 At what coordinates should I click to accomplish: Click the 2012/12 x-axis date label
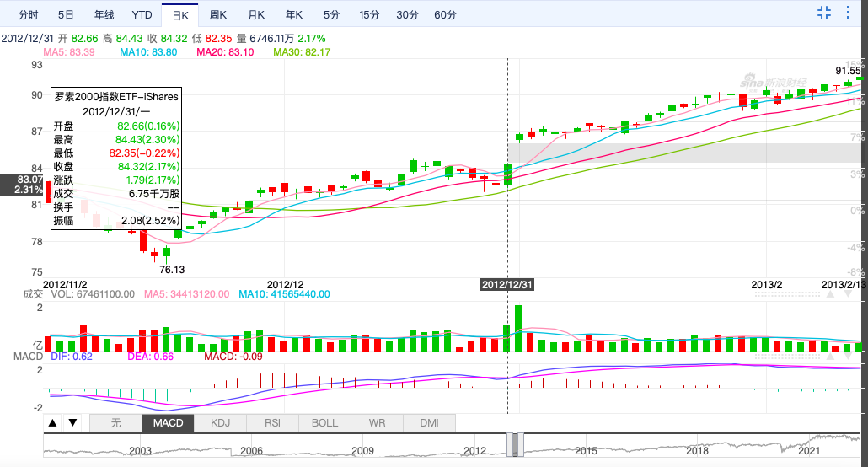[x=285, y=285]
